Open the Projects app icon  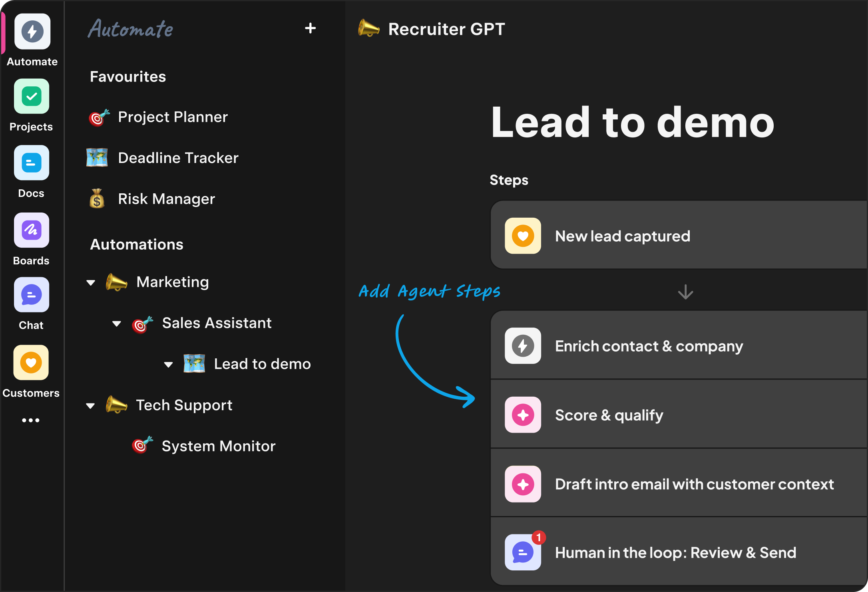32,96
